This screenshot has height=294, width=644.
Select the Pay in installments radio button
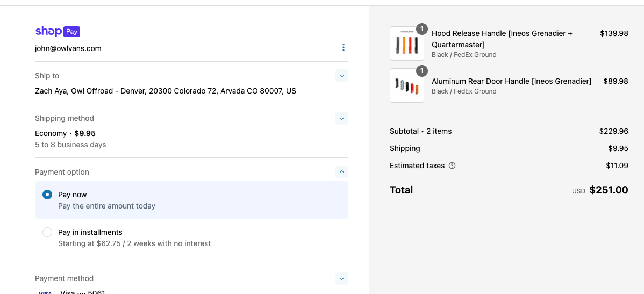(x=47, y=232)
